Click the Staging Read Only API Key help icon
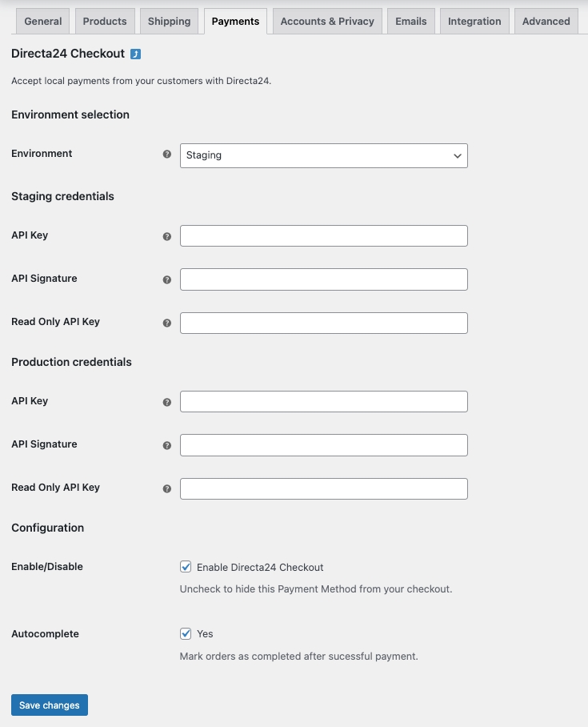Screen dimensions: 588x727 [x=167, y=323]
